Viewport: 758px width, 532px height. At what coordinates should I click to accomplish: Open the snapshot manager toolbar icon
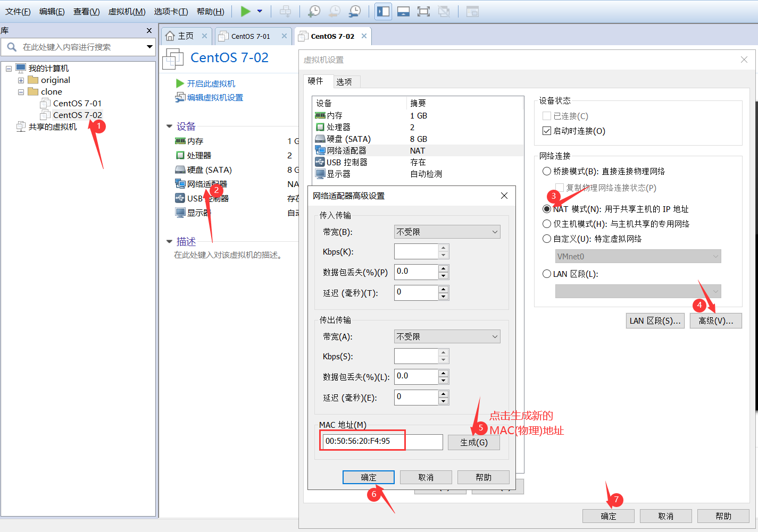coord(355,11)
